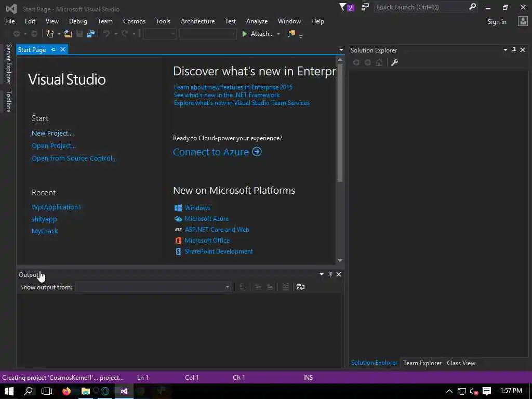Click Sign in at top right
532x399 pixels.
497,21
